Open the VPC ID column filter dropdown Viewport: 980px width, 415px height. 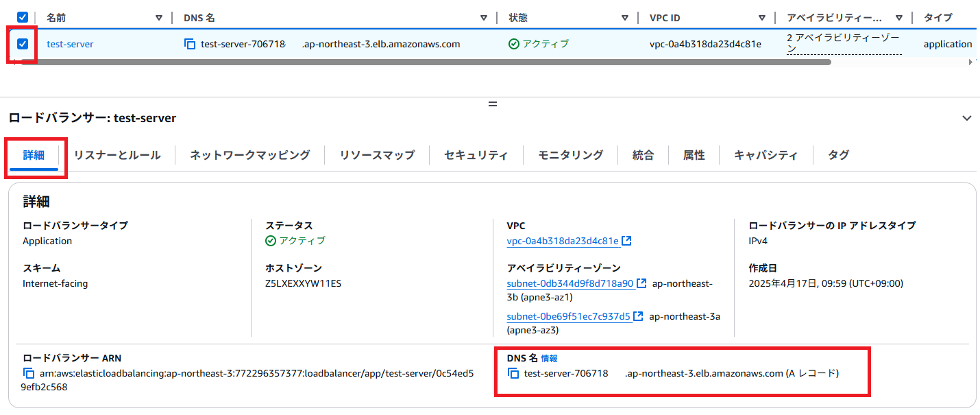coord(761,17)
